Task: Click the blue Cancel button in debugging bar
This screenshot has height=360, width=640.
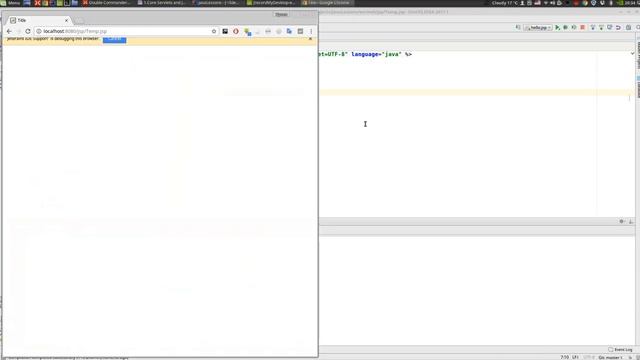Action: (x=115, y=40)
